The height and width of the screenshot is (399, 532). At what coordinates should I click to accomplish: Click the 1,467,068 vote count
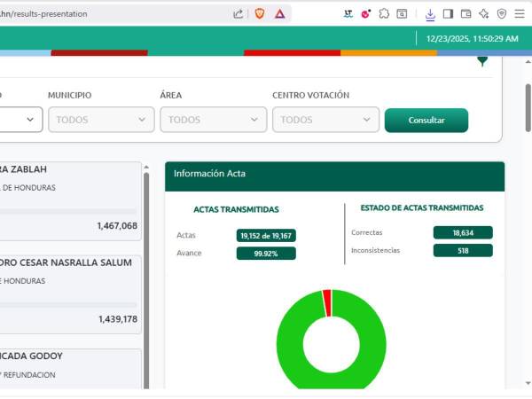point(117,225)
